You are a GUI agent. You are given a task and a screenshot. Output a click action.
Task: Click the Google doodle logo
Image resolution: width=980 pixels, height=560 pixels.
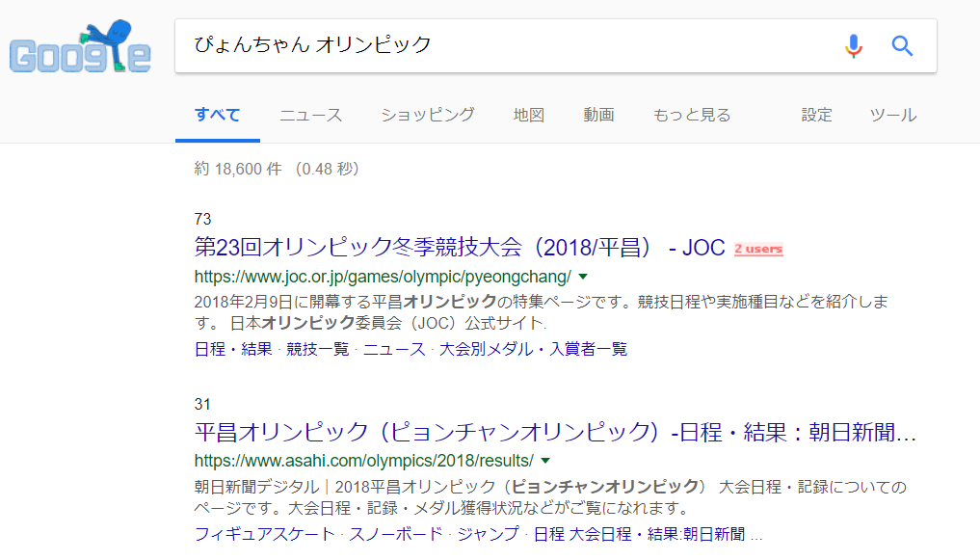pos(80,47)
